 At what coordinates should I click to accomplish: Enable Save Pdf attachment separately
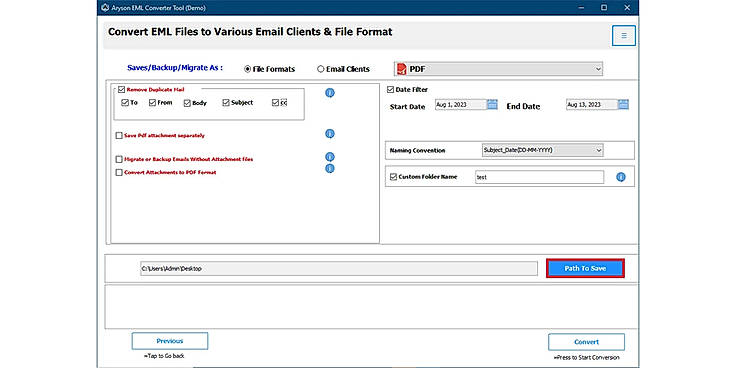point(119,136)
